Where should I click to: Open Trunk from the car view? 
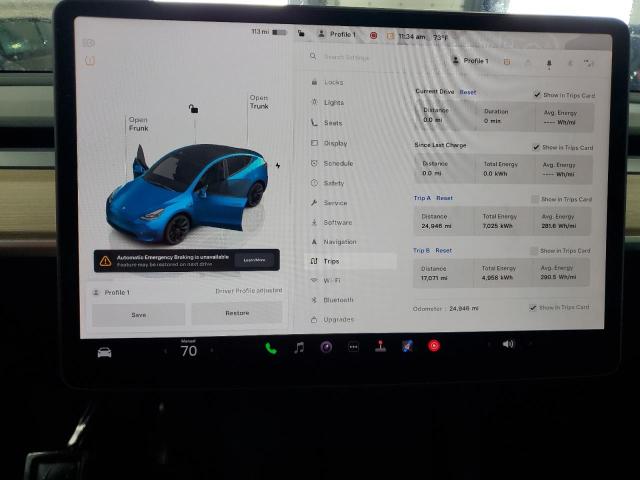tap(259, 102)
